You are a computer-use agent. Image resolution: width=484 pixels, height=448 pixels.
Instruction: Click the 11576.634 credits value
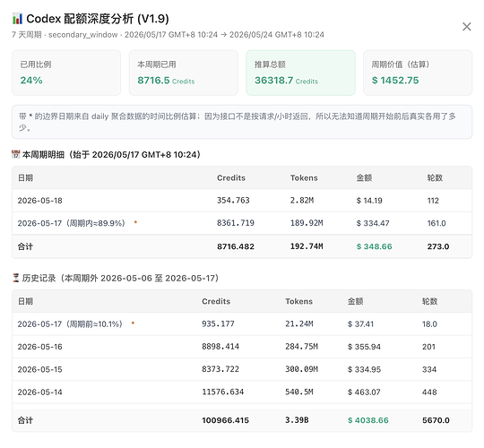(223, 392)
